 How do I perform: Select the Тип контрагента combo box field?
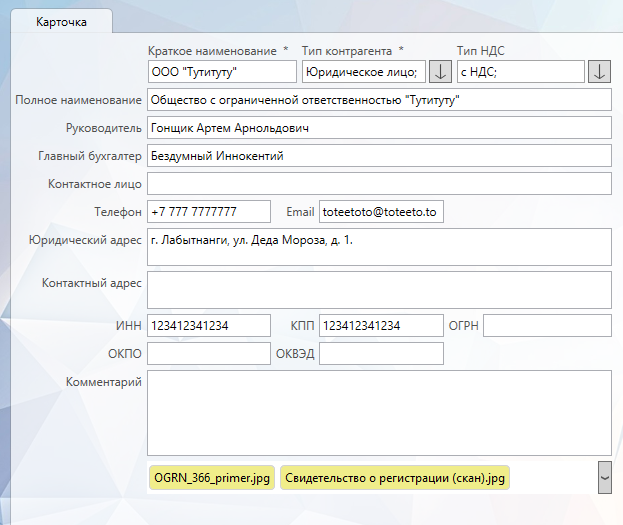tap(363, 72)
